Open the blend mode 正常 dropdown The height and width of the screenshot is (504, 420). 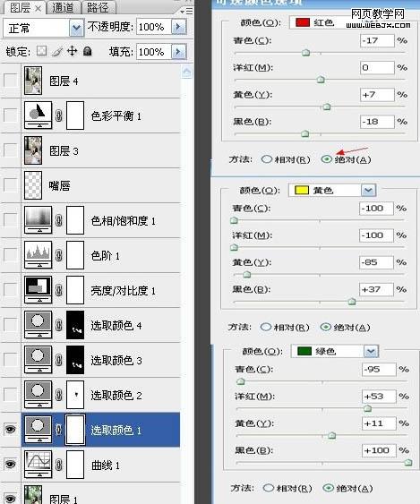point(76,28)
